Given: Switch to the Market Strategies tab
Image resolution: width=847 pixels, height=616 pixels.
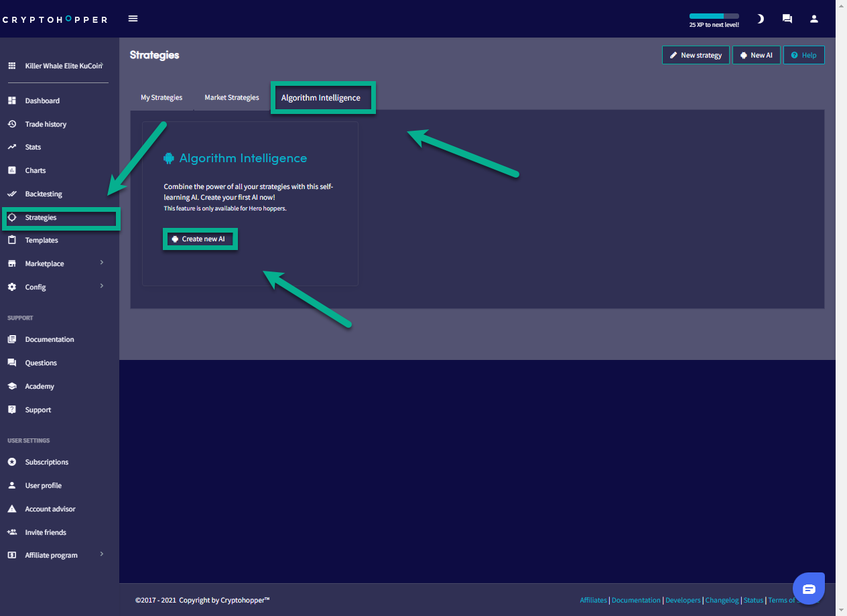Looking at the screenshot, I should coord(232,98).
